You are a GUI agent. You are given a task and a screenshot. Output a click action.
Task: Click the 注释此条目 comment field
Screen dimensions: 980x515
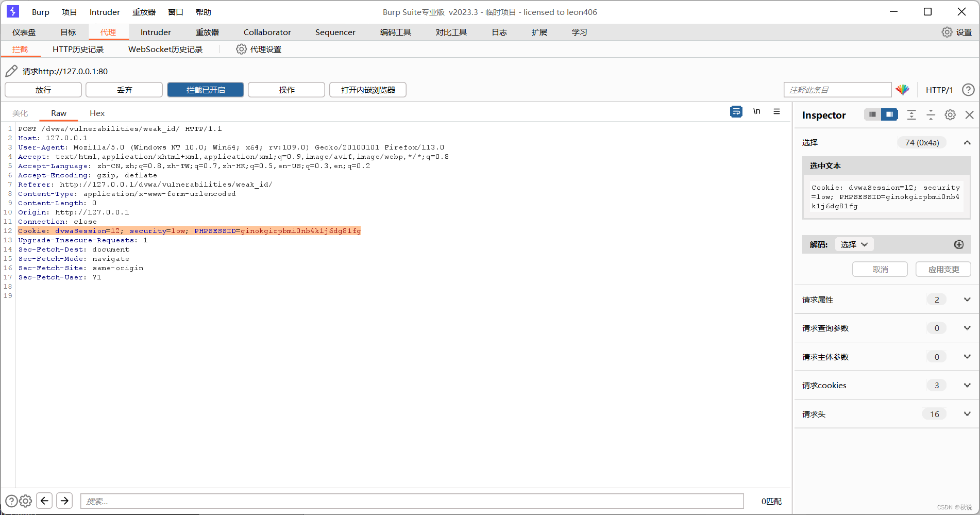pos(838,90)
